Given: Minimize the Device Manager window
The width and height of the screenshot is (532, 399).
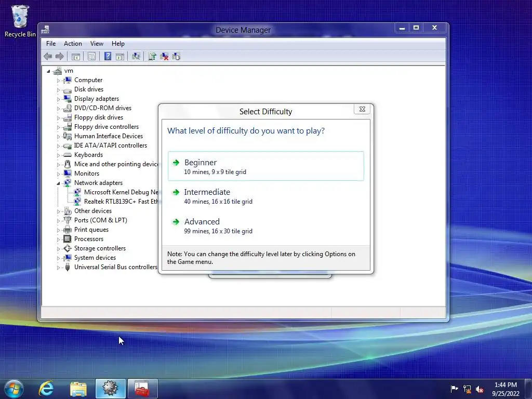Looking at the screenshot, I should (402, 28).
